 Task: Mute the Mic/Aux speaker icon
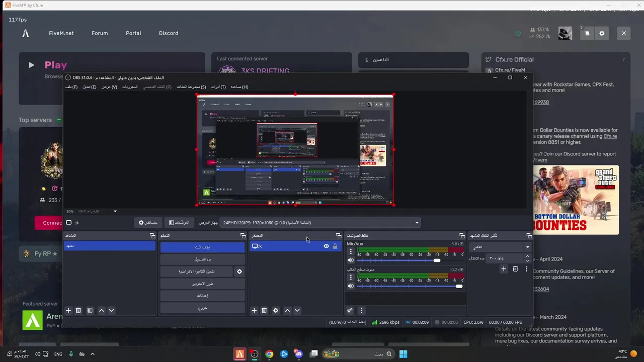tap(351, 260)
